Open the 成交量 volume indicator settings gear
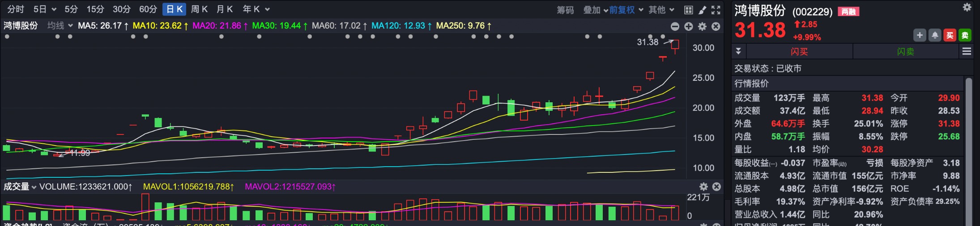 pos(703,186)
